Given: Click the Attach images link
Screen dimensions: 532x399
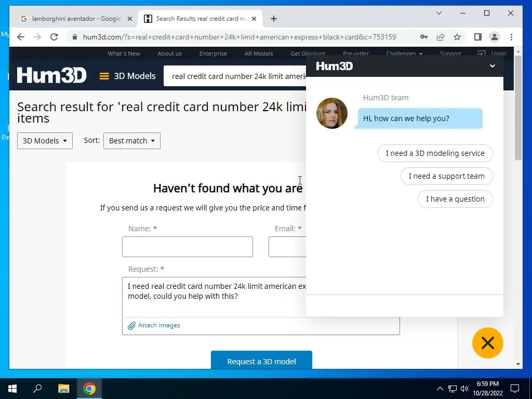Looking at the screenshot, I should [154, 325].
